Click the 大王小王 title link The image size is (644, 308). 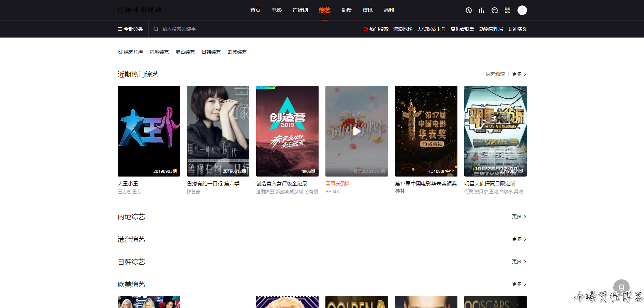128,184
